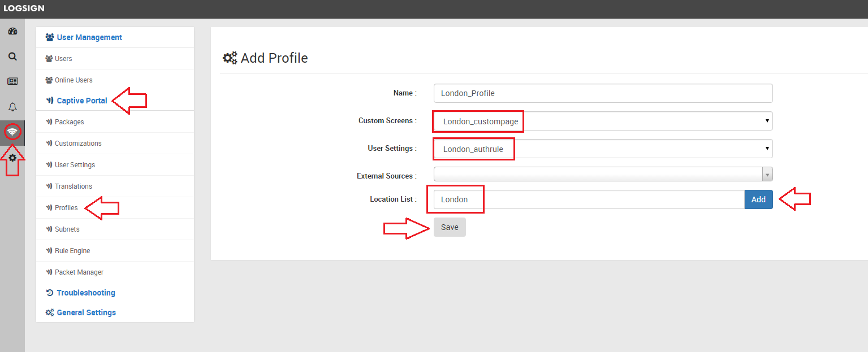Open the Custom Screens dropdown
This screenshot has height=352, width=868.
point(603,121)
